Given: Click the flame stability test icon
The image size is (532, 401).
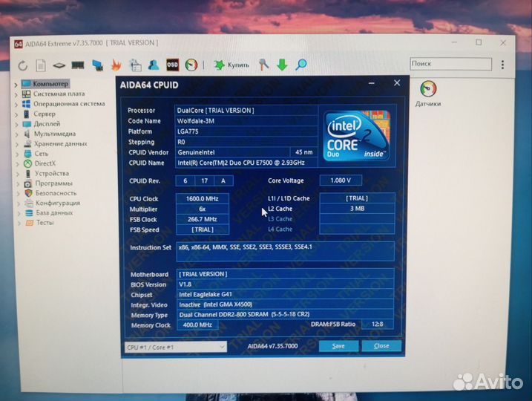Looking at the screenshot, I should pos(116,65).
